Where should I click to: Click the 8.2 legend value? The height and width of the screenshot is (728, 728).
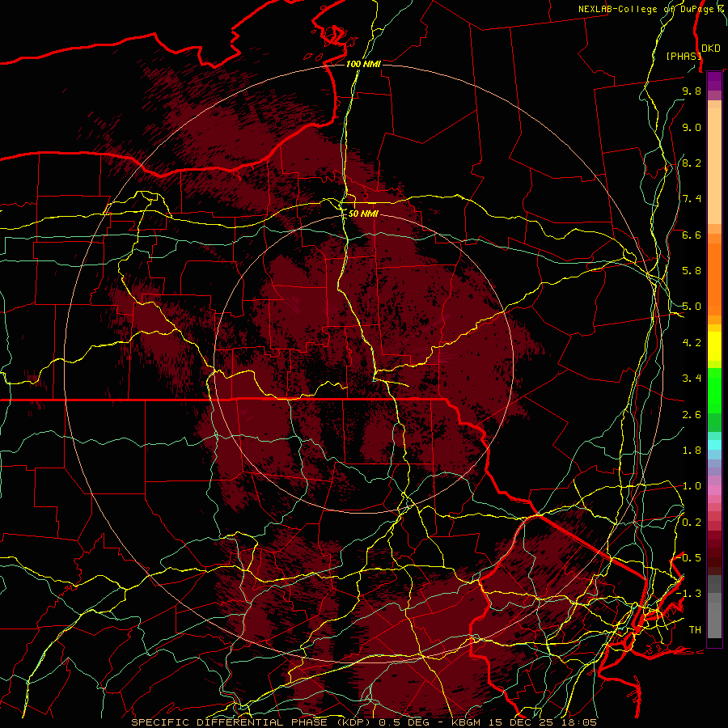pos(692,163)
